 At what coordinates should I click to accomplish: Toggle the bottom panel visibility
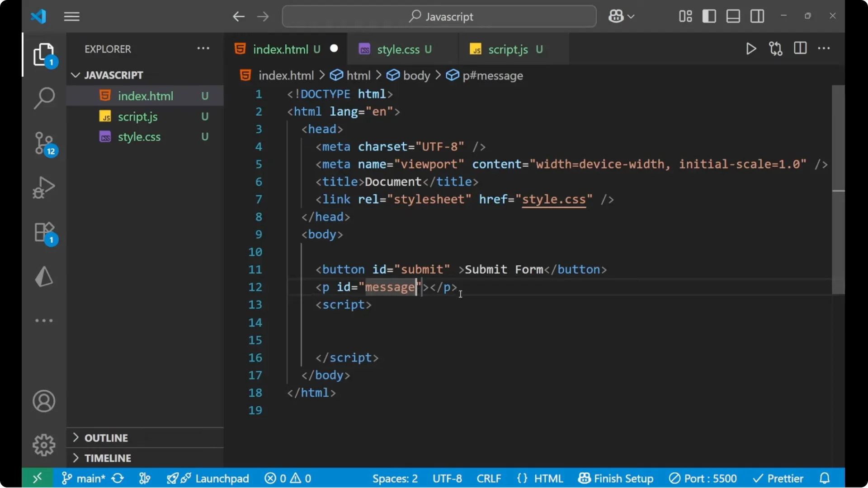pyautogui.click(x=733, y=16)
